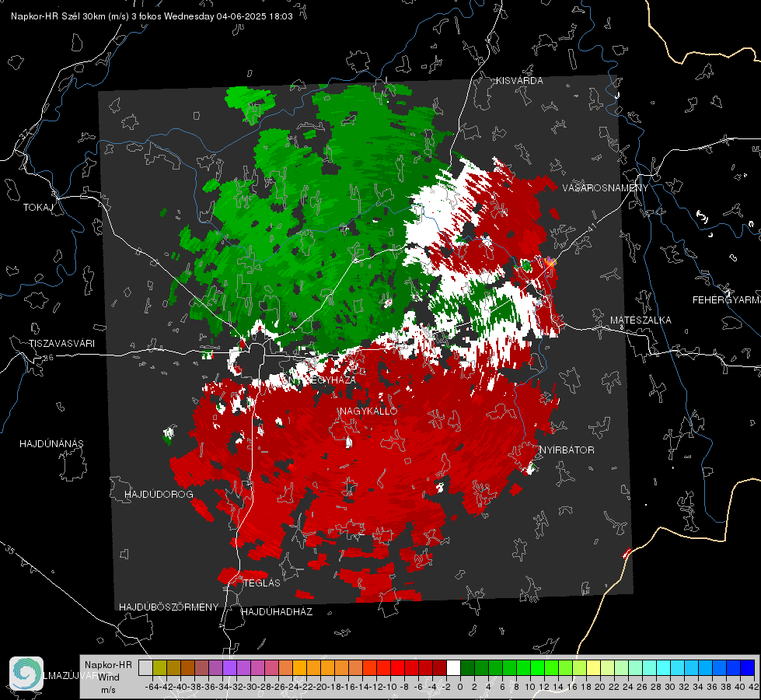Click the violet swatch above -34
The height and width of the screenshot is (700, 761).
tap(229, 668)
